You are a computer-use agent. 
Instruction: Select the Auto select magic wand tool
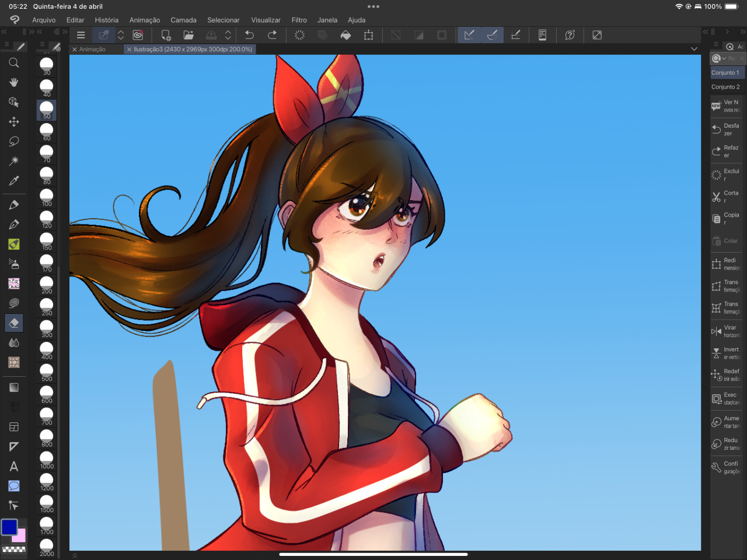(x=14, y=160)
